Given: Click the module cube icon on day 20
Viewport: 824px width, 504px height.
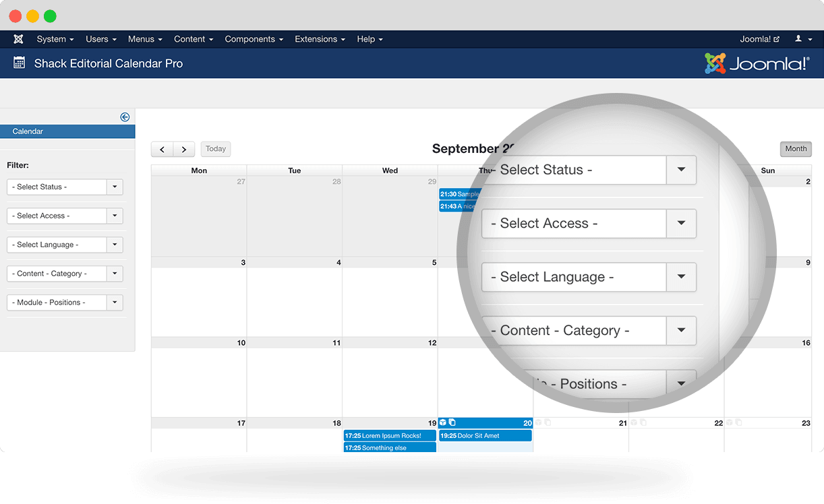Looking at the screenshot, I should [443, 422].
